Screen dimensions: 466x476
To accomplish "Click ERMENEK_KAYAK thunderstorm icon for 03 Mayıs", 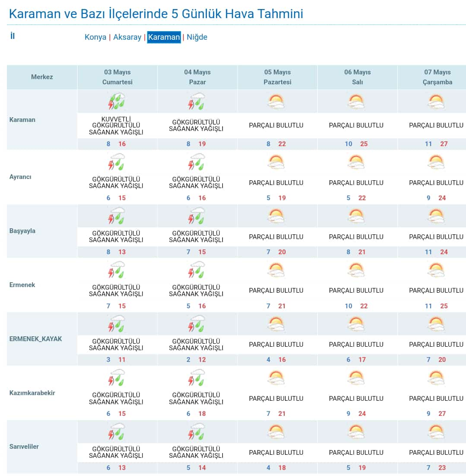I will pyautogui.click(x=117, y=324).
